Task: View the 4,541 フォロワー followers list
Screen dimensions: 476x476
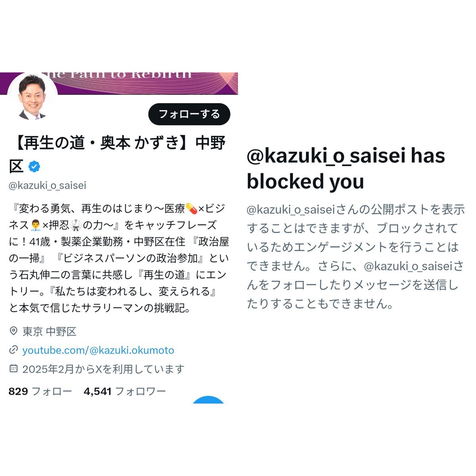Action: 125,392
